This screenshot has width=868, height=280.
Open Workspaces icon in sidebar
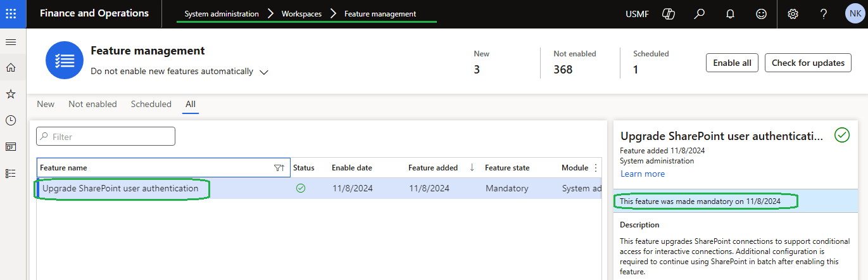tap(11, 146)
